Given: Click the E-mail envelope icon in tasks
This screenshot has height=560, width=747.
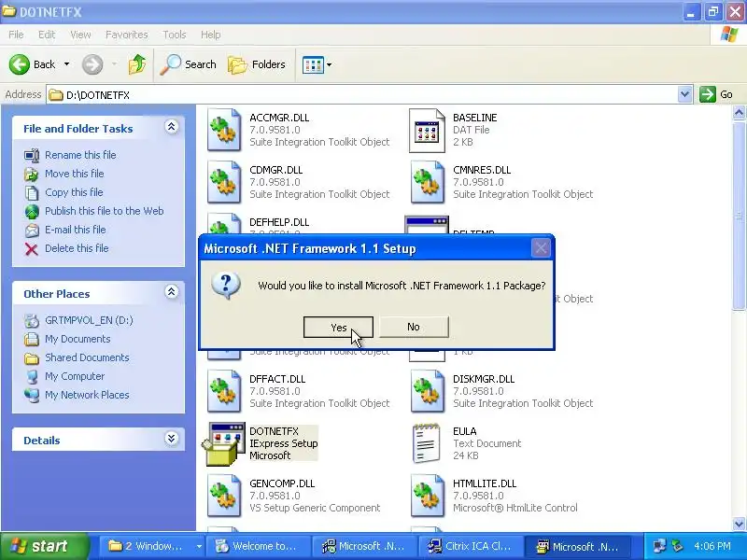Looking at the screenshot, I should click(x=32, y=231).
